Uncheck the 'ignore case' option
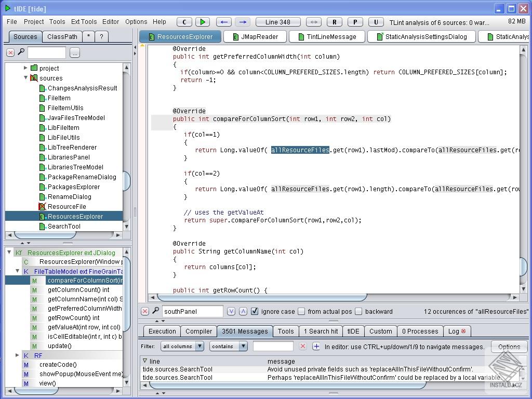 click(x=254, y=311)
